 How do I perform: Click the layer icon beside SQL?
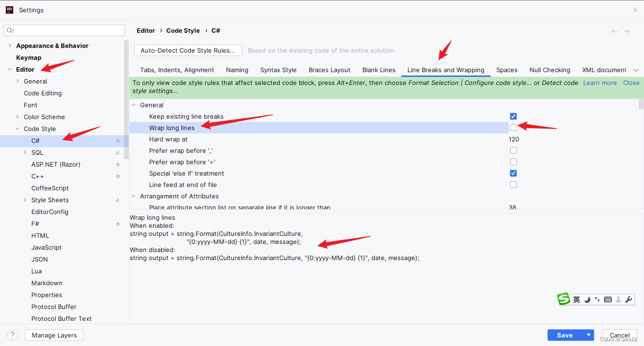click(118, 153)
